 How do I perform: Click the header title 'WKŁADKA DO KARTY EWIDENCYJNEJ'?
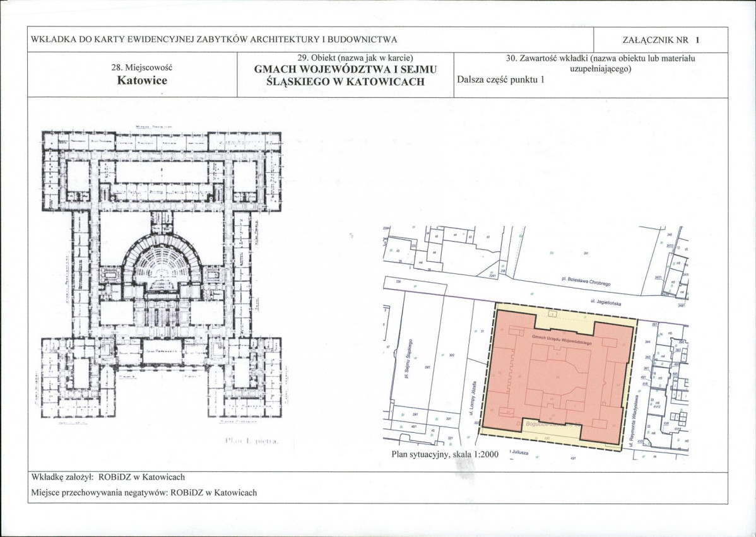(213, 40)
